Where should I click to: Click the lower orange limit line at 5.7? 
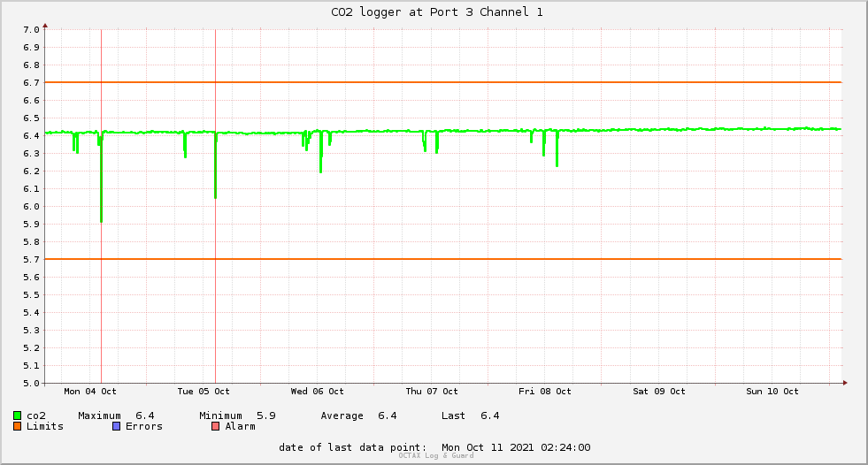coord(443,259)
